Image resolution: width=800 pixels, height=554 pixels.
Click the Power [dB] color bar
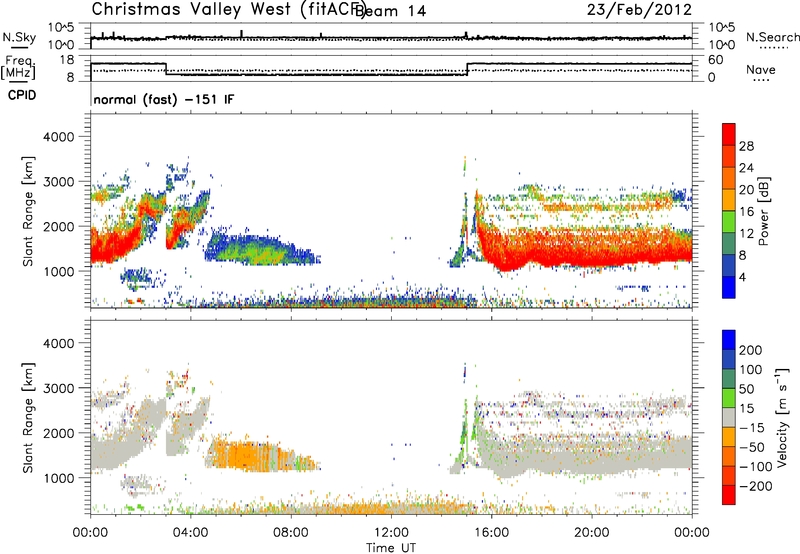click(x=729, y=210)
